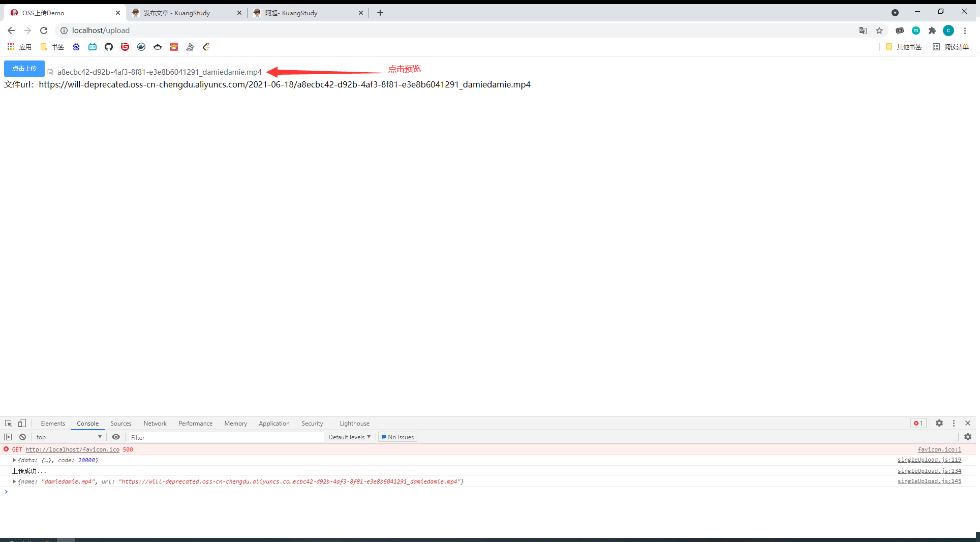Open Chrome's three-dot menu

pos(965,31)
